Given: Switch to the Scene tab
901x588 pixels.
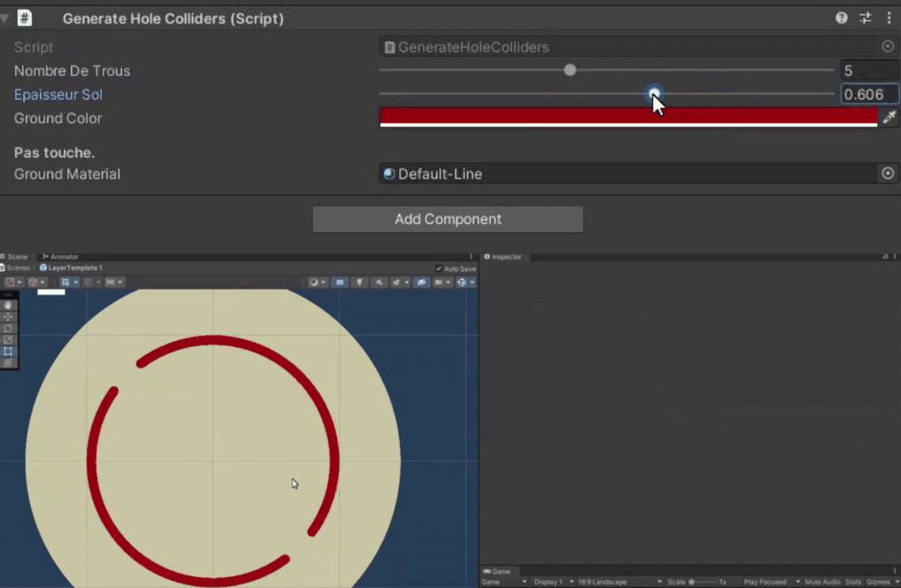Looking at the screenshot, I should 14,256.
